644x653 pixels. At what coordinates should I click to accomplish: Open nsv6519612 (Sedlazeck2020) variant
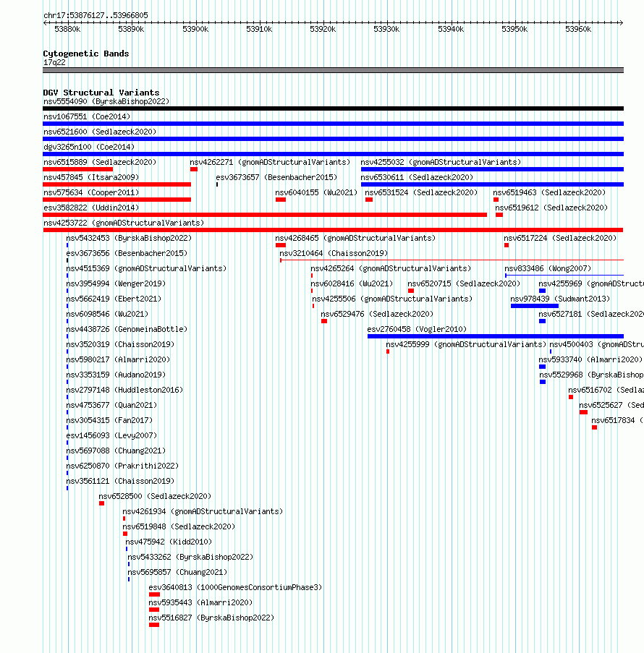(x=551, y=208)
